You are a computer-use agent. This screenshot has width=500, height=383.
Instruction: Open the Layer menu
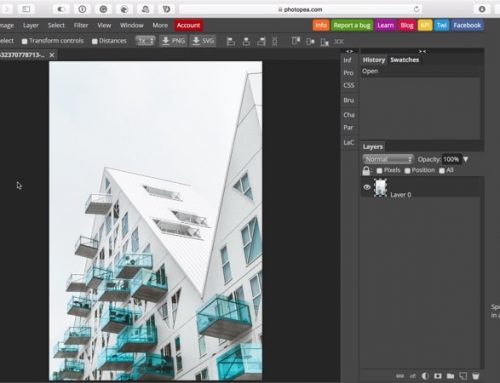coord(31,25)
